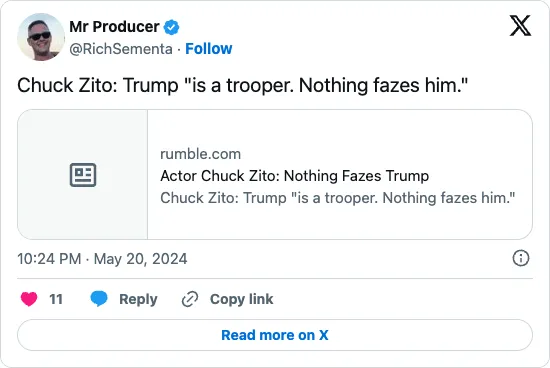Like the tweet with the heart icon
550x368 pixels.
click(x=29, y=299)
